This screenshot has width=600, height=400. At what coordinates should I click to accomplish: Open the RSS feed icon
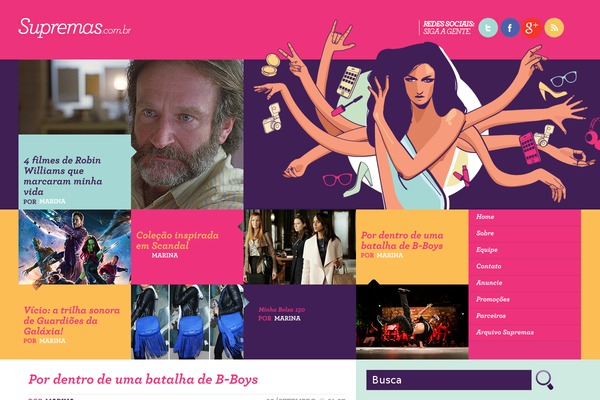point(554,28)
